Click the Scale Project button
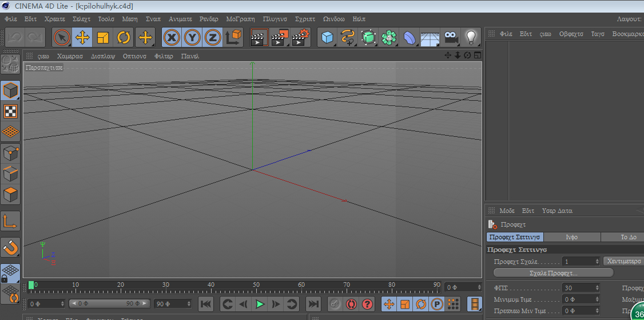The image size is (644, 320). coord(553,273)
